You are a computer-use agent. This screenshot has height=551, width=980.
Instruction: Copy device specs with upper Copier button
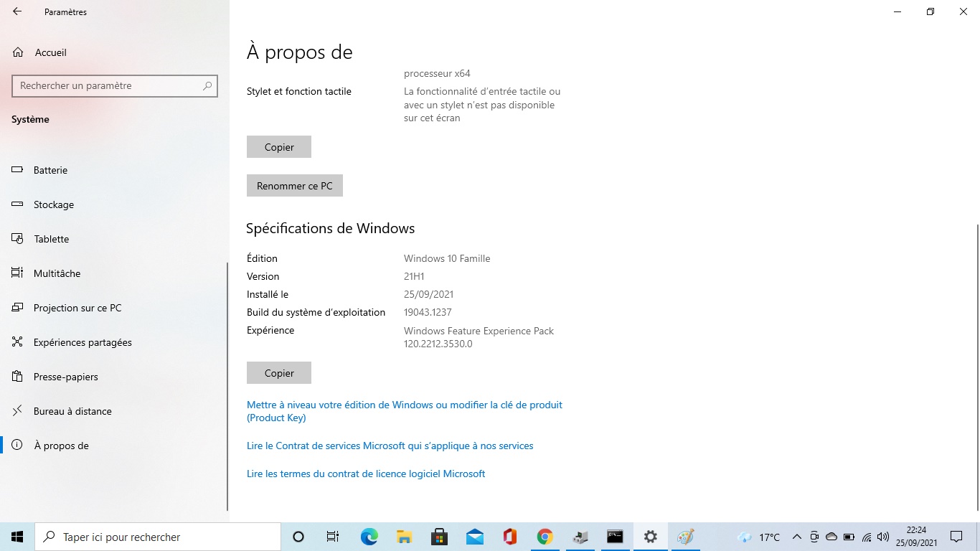(x=279, y=147)
